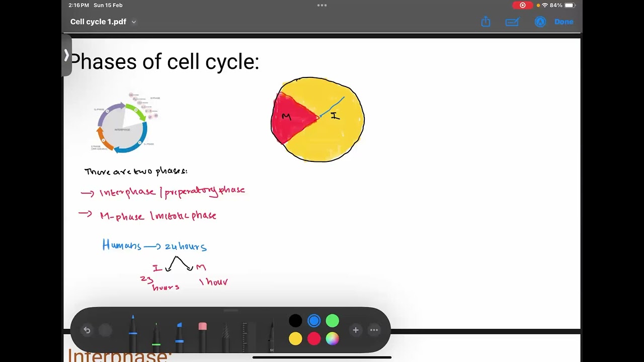Tap the three dots multitasking menu
644x362 pixels.
point(322,5)
